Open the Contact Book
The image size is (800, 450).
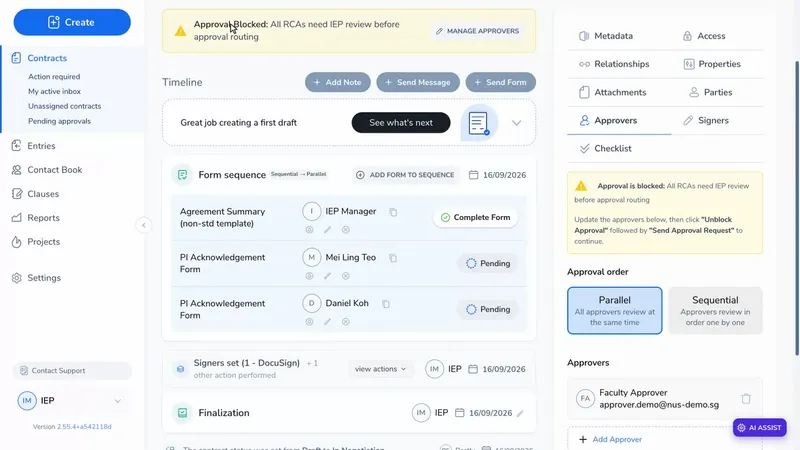coord(54,170)
